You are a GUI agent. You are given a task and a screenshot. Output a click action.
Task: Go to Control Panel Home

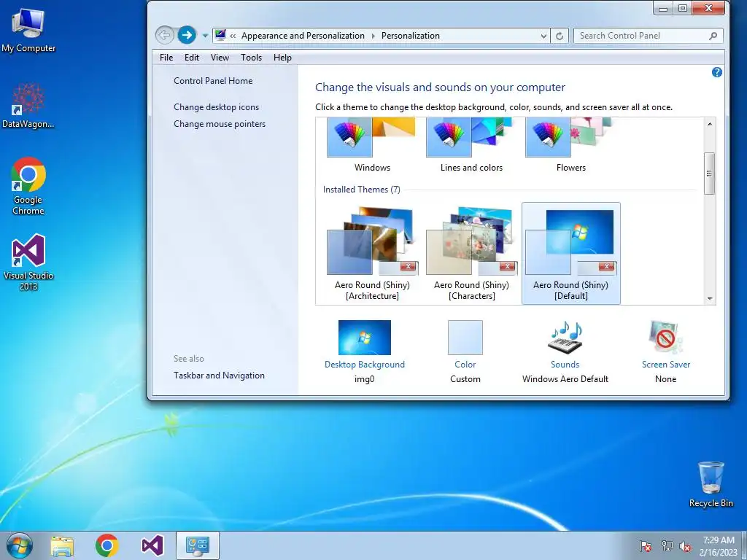[x=213, y=81]
